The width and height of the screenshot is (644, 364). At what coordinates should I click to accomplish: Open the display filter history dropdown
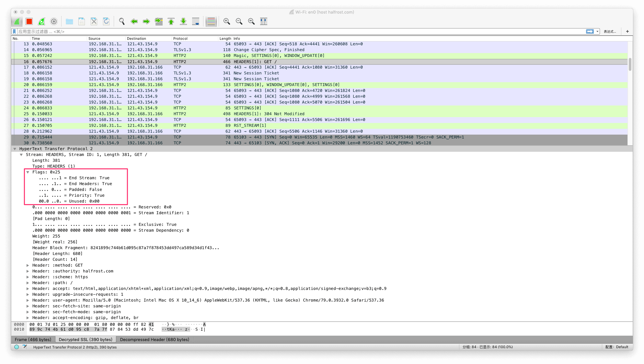point(597,31)
